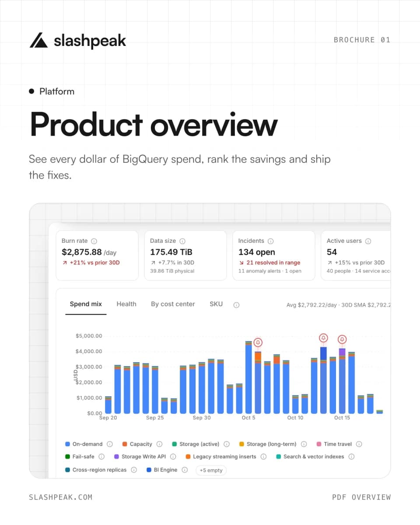Click the info icon next to Storage (active)
This screenshot has width=420, height=525.
227,444
